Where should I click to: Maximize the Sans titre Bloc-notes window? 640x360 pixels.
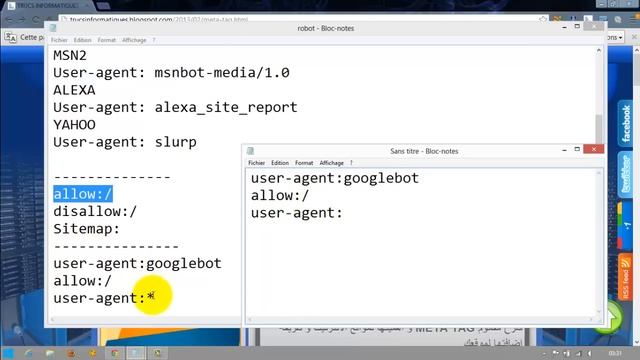point(577,149)
